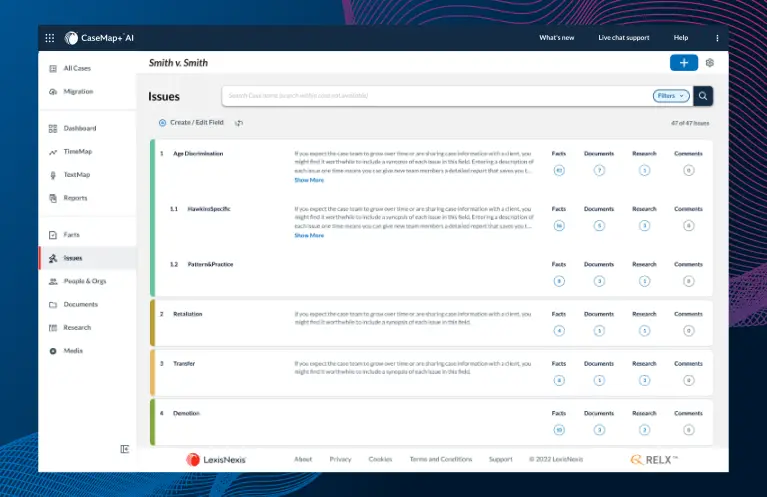Click the Migration cloud icon
The width and height of the screenshot is (767, 497).
point(53,91)
